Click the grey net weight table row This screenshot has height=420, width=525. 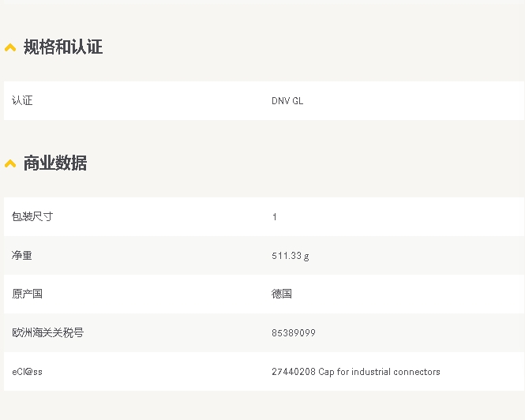158,256
